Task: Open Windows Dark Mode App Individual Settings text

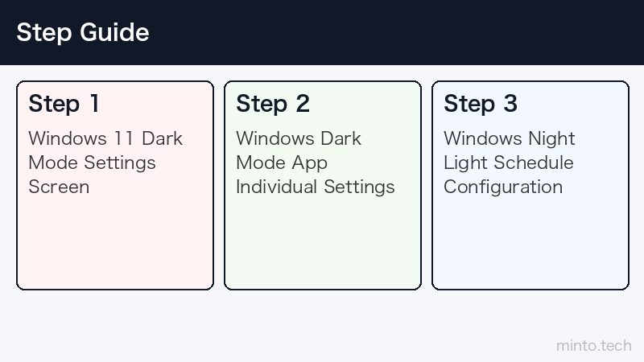Action: (x=316, y=162)
